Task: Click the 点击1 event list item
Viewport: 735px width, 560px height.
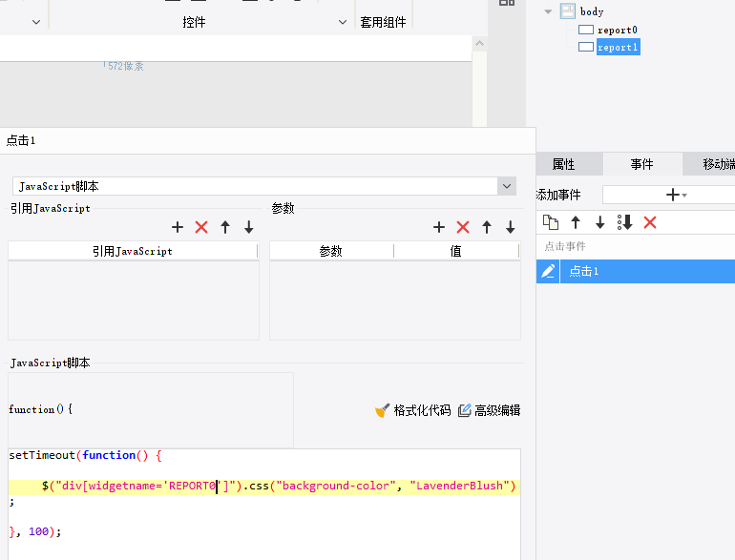Action: 647,271
